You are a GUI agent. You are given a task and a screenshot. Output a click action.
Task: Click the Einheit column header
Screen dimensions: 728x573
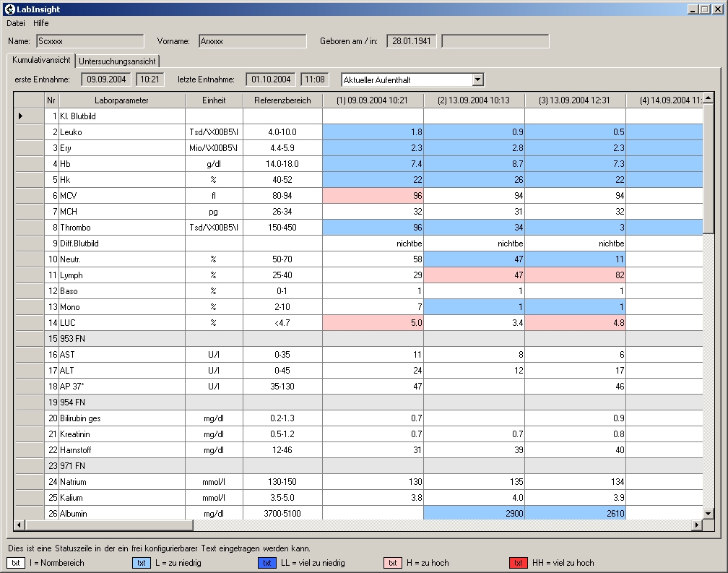214,100
